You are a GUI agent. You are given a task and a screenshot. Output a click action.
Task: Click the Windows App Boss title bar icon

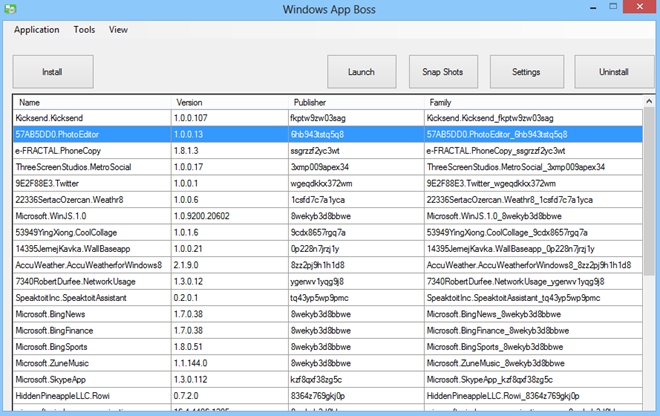click(10, 9)
